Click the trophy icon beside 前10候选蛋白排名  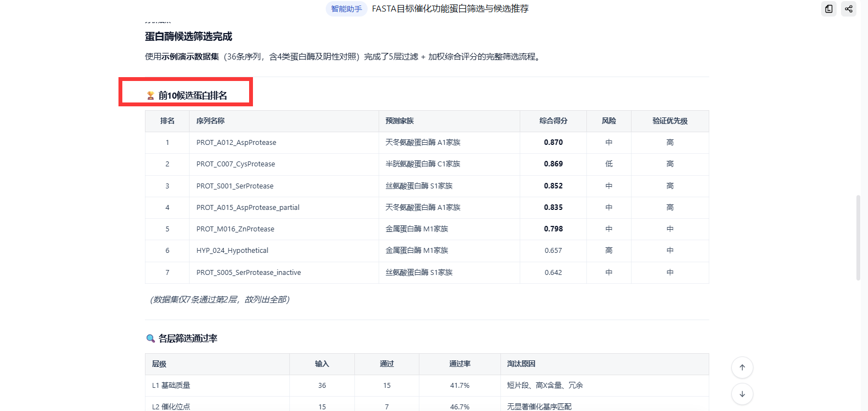(x=150, y=96)
